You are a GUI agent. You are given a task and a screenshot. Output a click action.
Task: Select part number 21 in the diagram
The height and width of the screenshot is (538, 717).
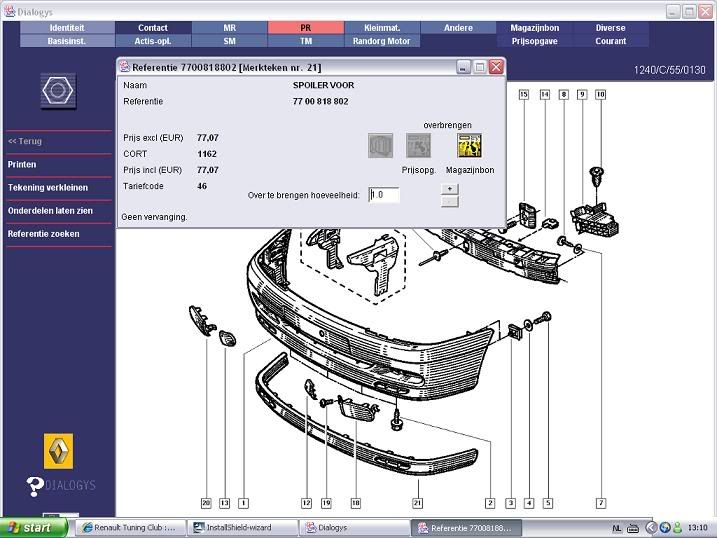click(x=417, y=503)
